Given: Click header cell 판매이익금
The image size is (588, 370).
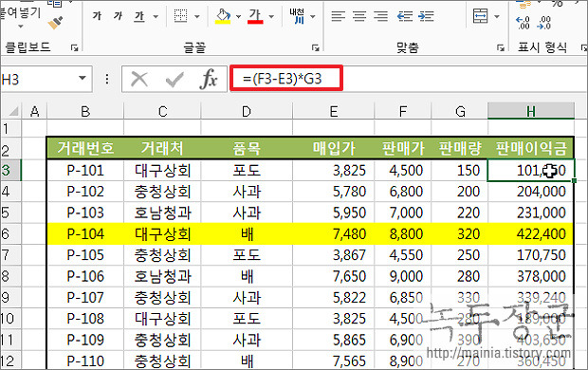Looking at the screenshot, I should click(x=531, y=148).
